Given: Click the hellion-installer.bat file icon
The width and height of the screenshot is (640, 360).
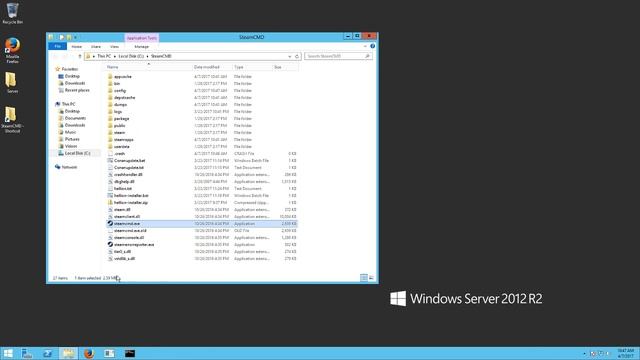Looking at the screenshot, I should tap(110, 196).
